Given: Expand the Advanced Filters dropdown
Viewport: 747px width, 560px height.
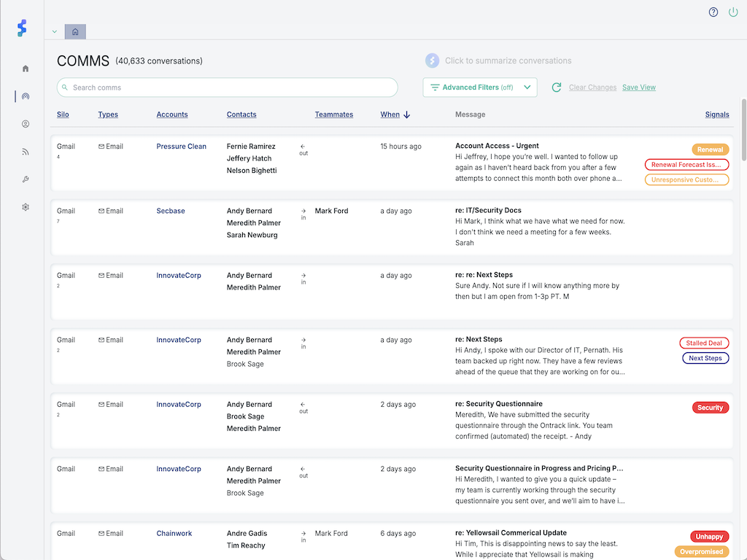Looking at the screenshot, I should point(480,87).
